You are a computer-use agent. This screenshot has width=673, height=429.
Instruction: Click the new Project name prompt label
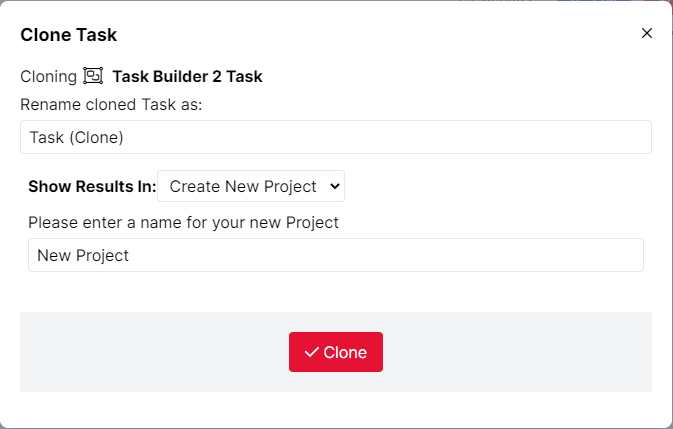[183, 222]
